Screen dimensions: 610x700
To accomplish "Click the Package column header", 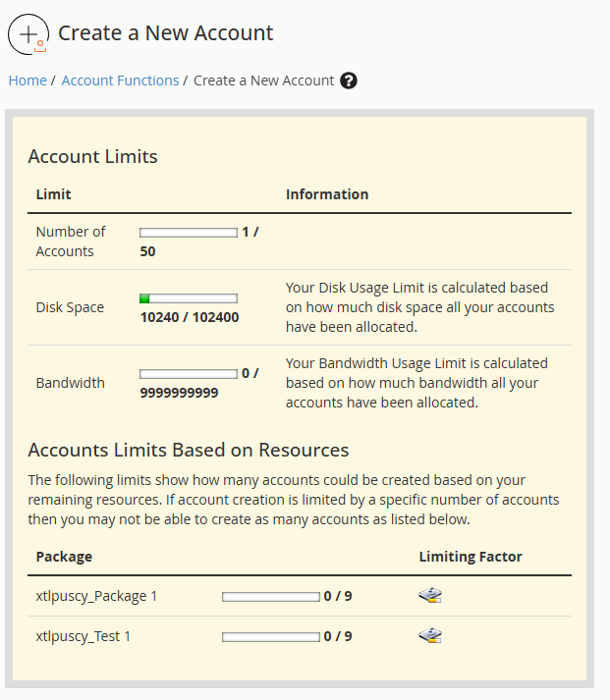I will 64,557.
